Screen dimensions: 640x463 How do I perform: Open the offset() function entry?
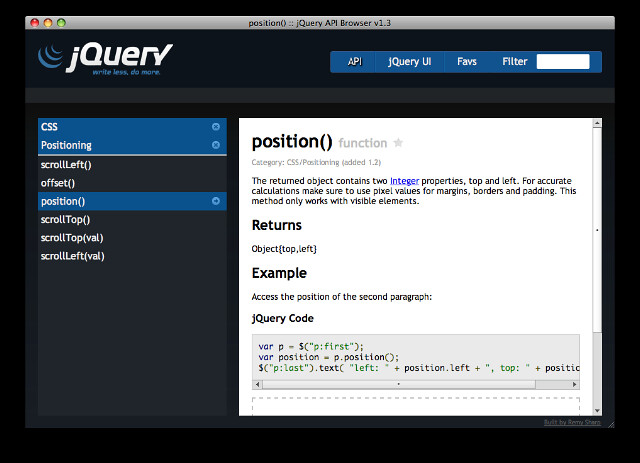coord(132,183)
